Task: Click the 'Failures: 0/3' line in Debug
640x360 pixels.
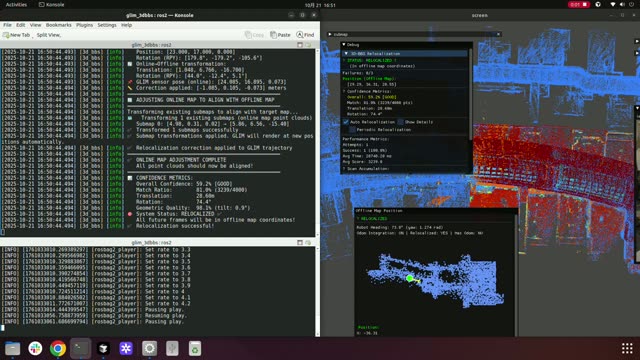Action: point(358,73)
